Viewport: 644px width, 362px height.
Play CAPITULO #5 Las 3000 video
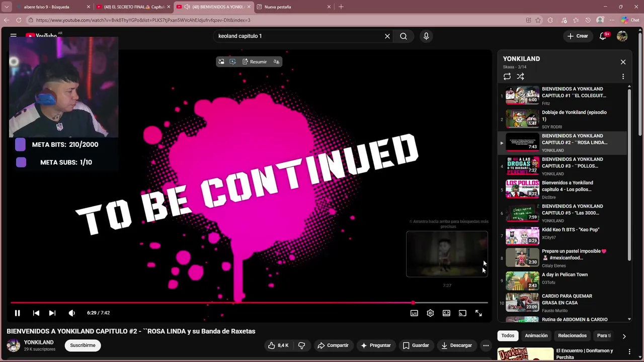click(562, 213)
